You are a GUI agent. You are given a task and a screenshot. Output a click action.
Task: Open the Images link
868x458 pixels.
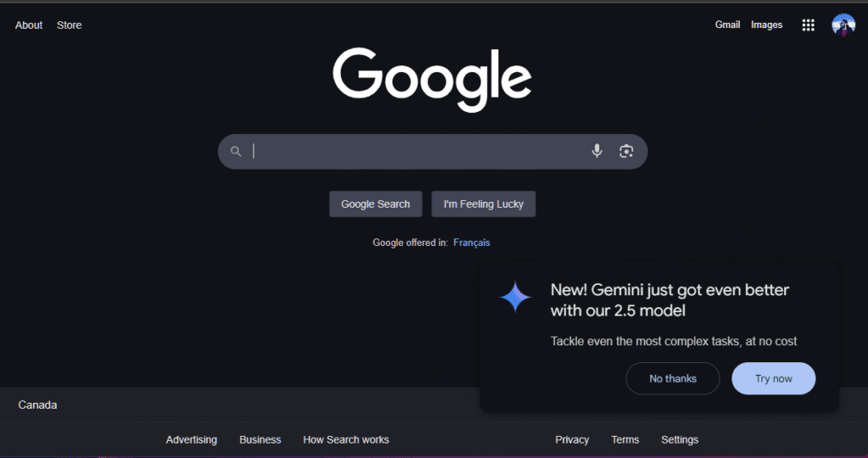click(766, 25)
